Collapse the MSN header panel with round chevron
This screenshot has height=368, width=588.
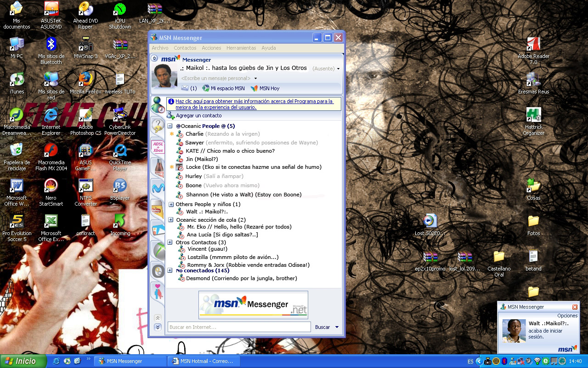154,58
